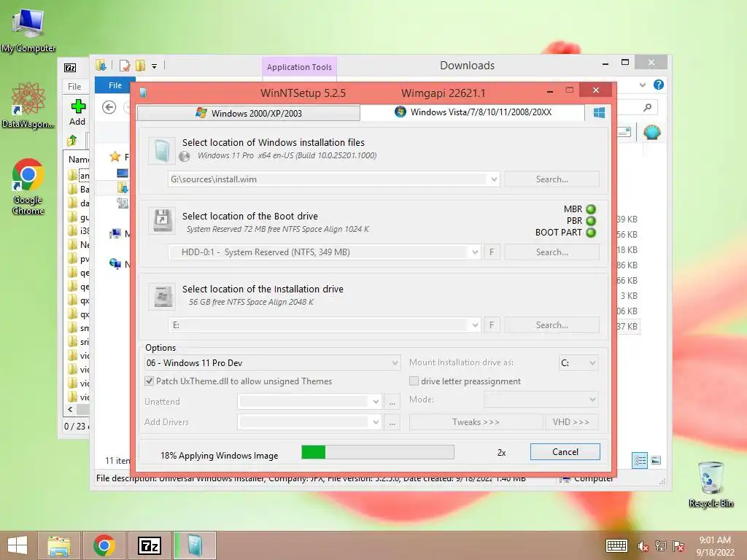Screen dimensions: 747x560
Task: Expand the Installation drive E: dropdown
Action: click(x=475, y=325)
